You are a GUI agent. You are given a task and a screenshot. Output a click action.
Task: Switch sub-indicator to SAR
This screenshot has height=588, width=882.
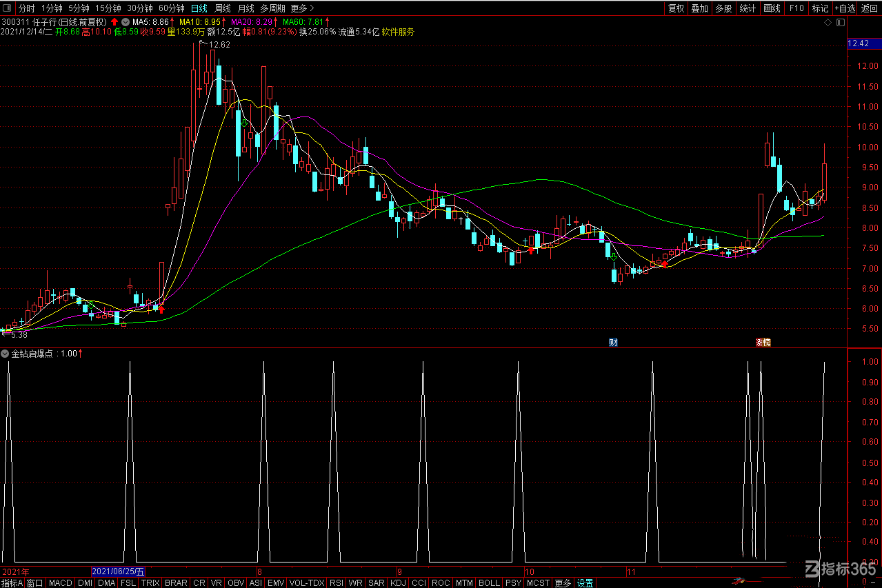click(x=377, y=582)
